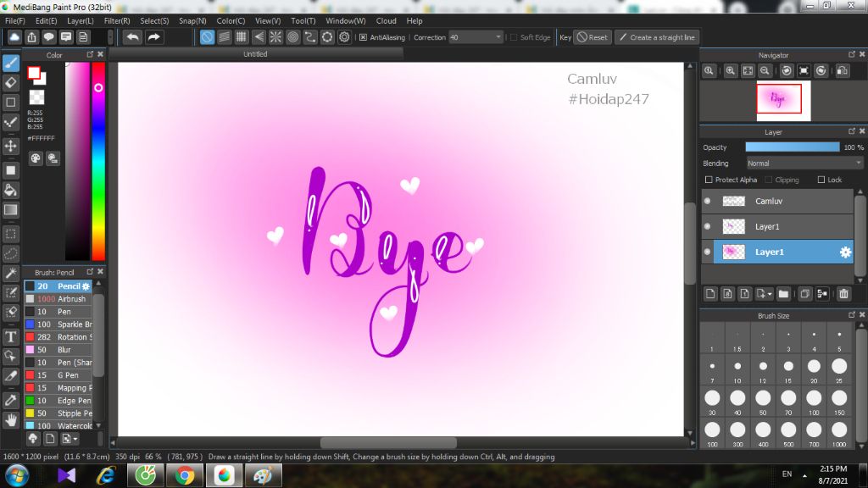Screen dimensions: 868x488
Task: Click the foreground color swatch
Action: pos(34,73)
